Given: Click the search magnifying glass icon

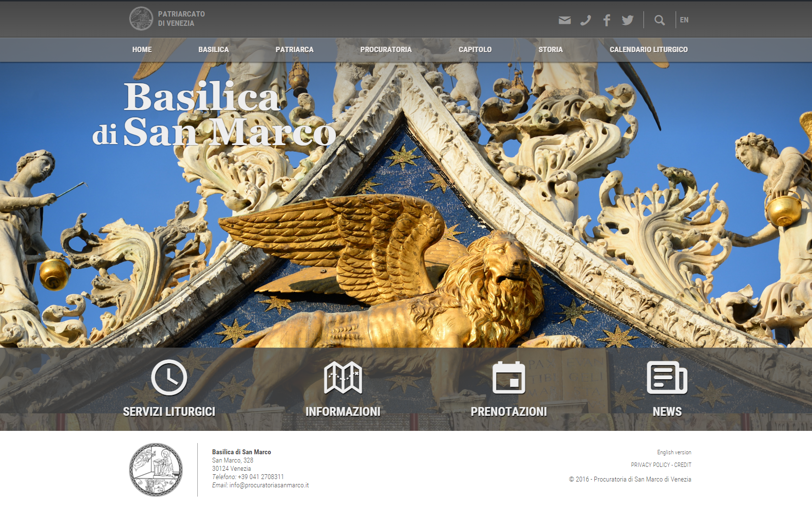Looking at the screenshot, I should point(660,20).
